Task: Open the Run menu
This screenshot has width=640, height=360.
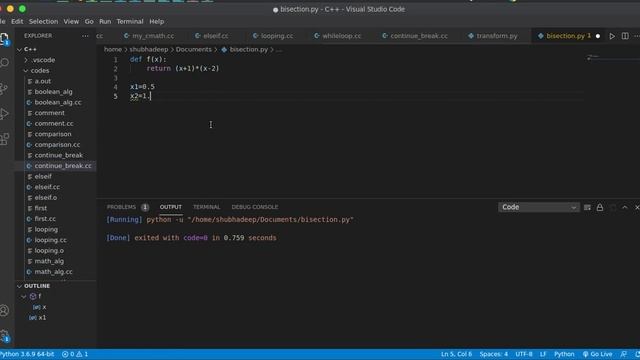Action: pos(105,22)
